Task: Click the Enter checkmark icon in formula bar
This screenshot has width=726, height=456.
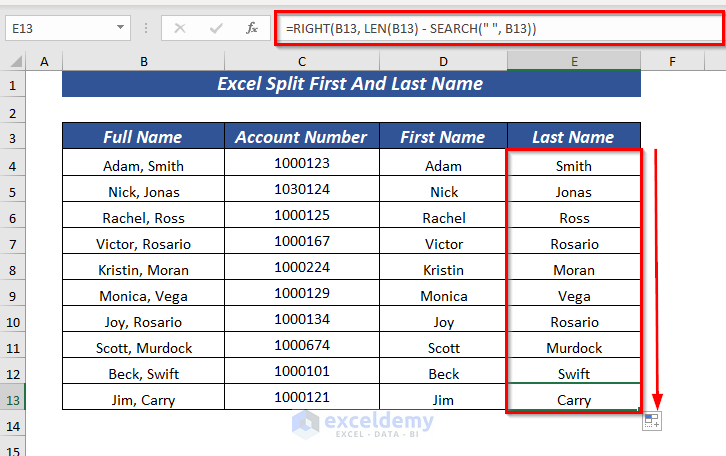Action: click(216, 29)
